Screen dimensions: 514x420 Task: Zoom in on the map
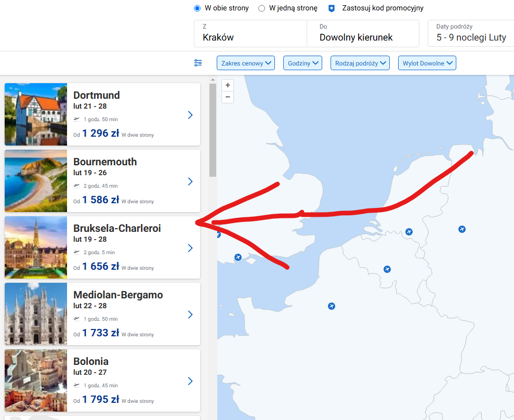click(x=228, y=85)
